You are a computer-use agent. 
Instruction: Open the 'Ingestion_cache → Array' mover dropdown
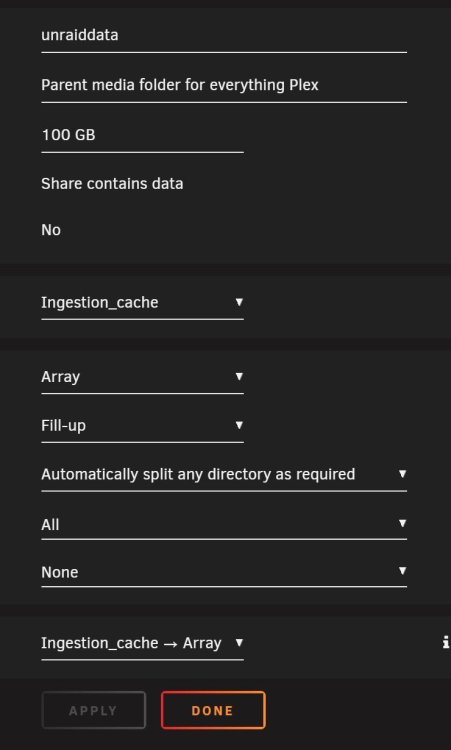point(142,644)
